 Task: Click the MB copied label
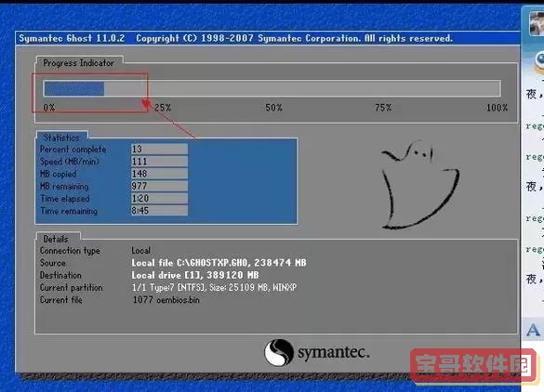[58, 174]
